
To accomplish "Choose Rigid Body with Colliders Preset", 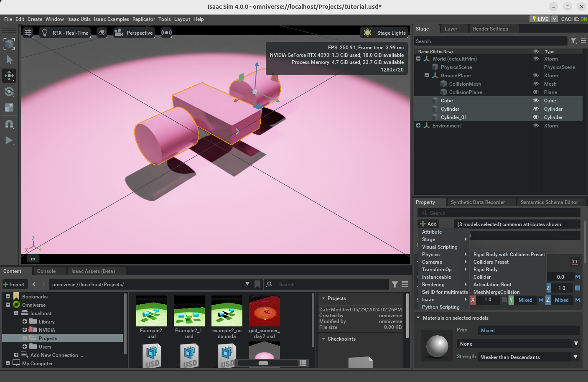I will (x=509, y=255).
